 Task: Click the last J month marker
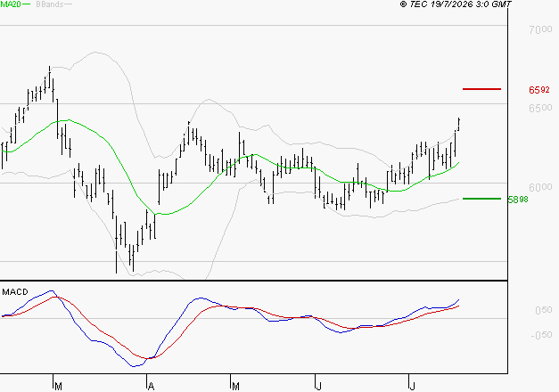(x=413, y=386)
